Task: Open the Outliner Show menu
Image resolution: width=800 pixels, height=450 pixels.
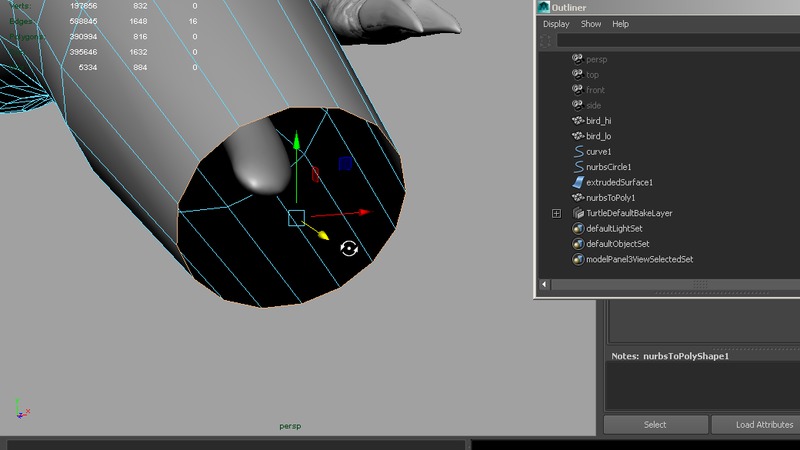Action: pos(591,24)
